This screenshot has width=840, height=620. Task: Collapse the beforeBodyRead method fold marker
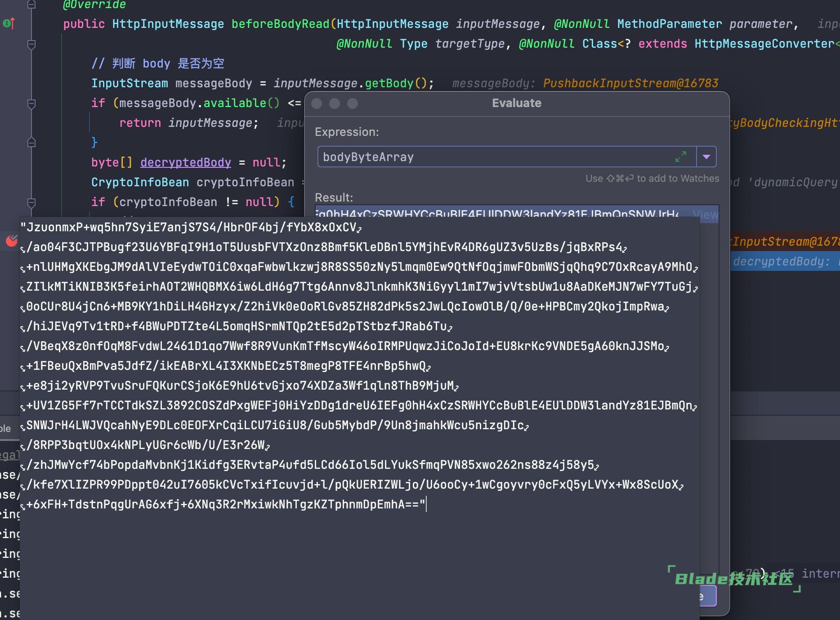coord(31,45)
